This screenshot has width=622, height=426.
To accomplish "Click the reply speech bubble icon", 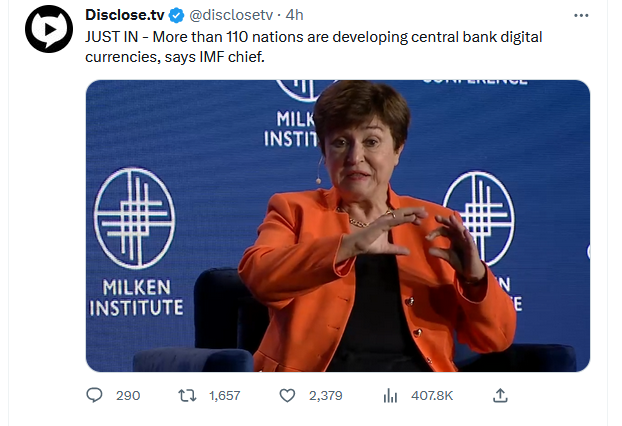I will point(95,396).
